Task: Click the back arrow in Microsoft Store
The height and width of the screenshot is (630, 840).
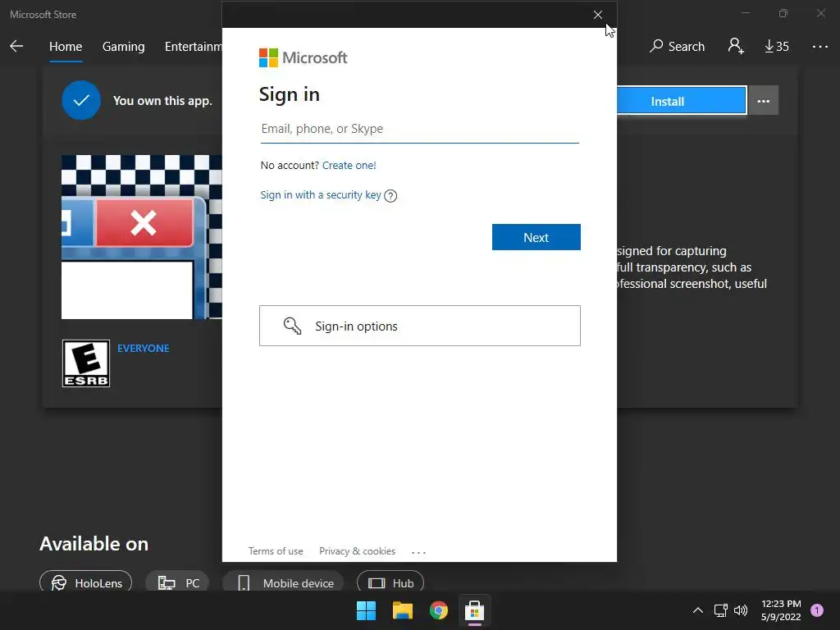Action: click(16, 46)
